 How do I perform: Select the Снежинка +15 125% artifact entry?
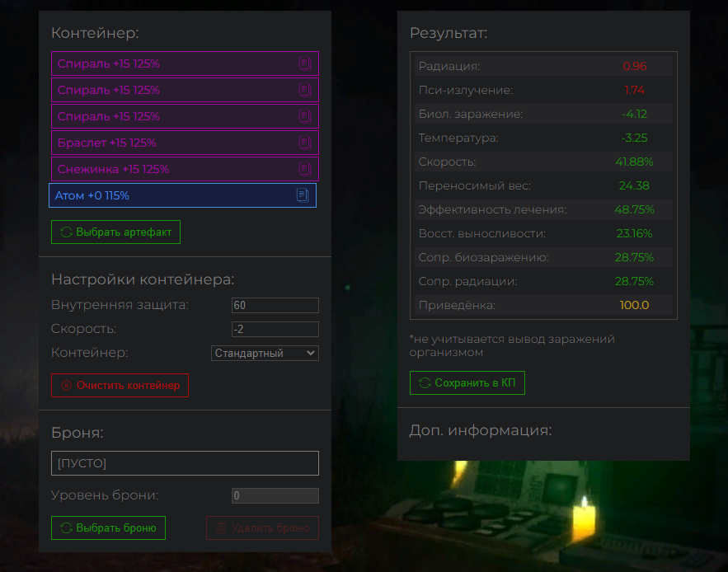click(185, 169)
